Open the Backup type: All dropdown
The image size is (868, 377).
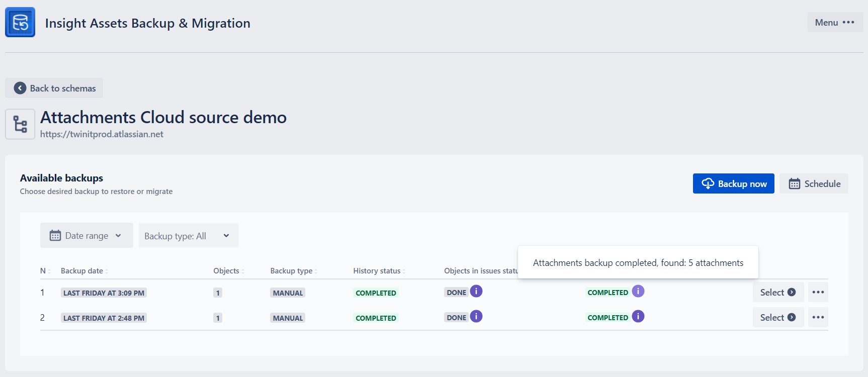point(189,235)
